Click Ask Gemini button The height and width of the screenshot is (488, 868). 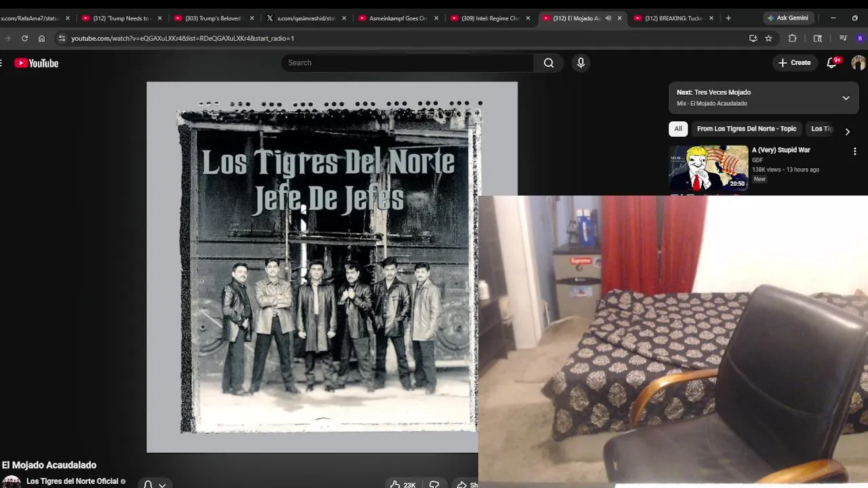pyautogui.click(x=787, y=18)
